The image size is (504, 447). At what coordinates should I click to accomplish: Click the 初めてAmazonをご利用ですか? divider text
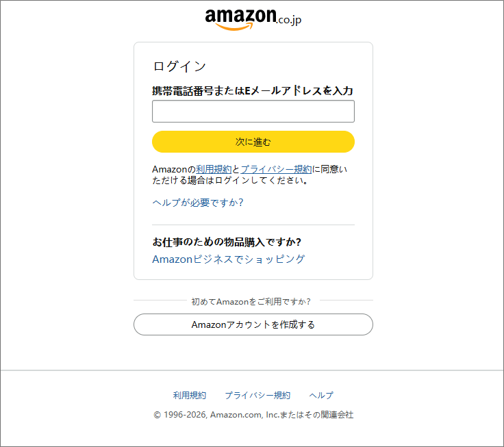point(251,301)
